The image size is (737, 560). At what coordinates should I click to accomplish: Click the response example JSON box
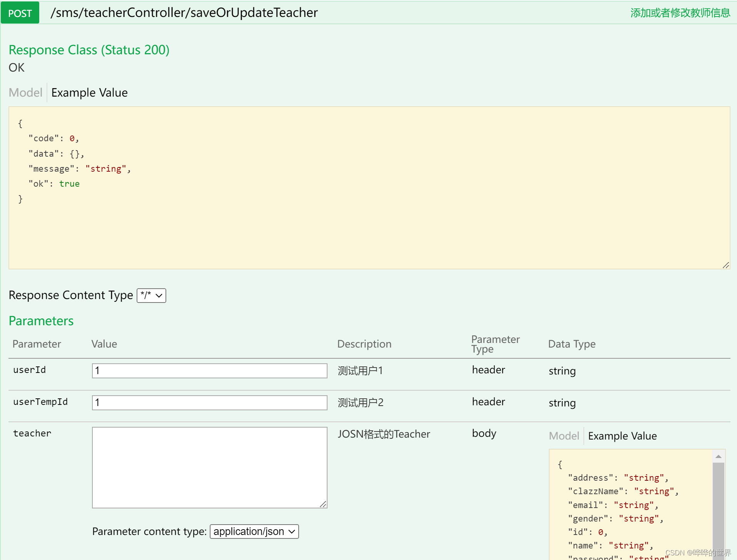[369, 188]
